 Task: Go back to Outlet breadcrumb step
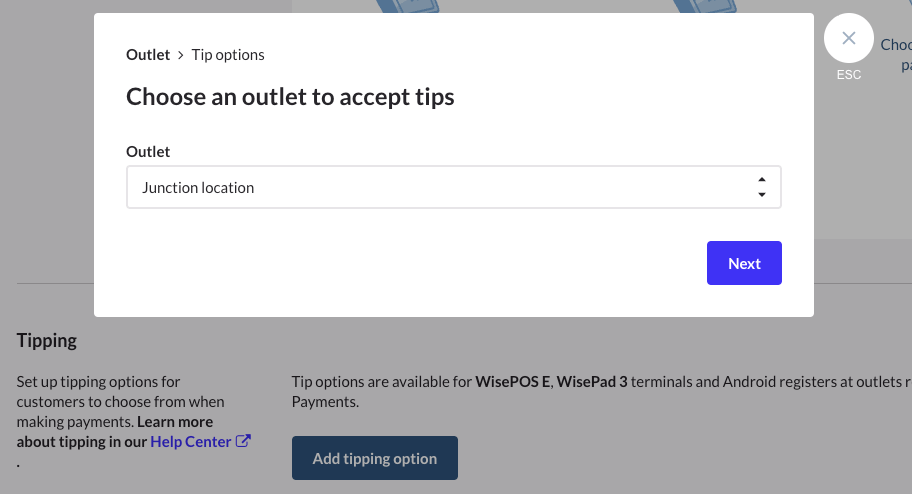pos(148,54)
